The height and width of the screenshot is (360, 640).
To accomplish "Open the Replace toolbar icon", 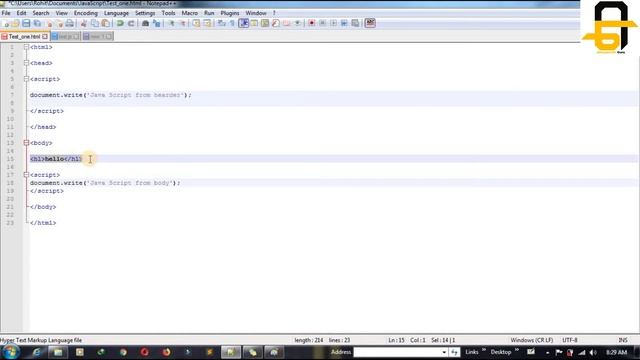I will [156, 23].
